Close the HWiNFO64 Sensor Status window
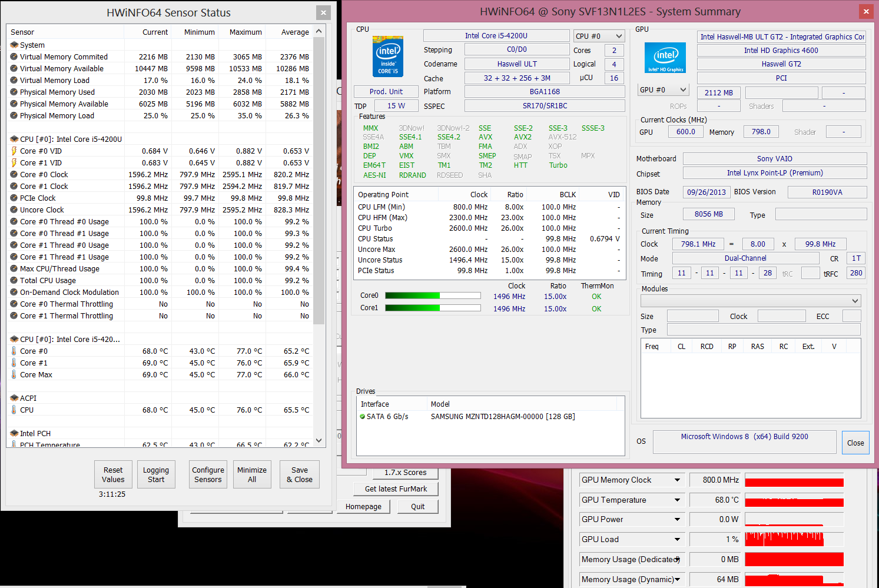This screenshot has width=879, height=588. pyautogui.click(x=324, y=12)
